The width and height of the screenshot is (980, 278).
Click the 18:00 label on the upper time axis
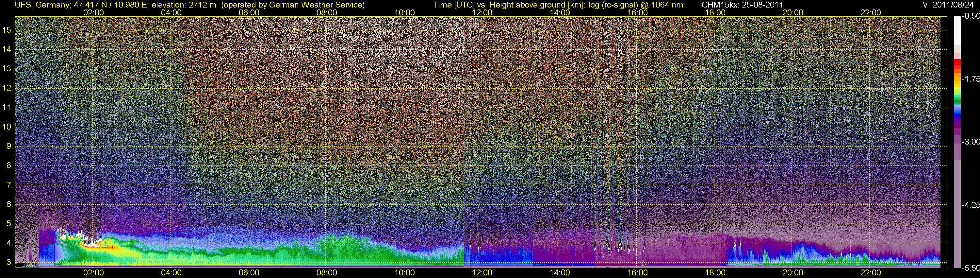point(715,12)
